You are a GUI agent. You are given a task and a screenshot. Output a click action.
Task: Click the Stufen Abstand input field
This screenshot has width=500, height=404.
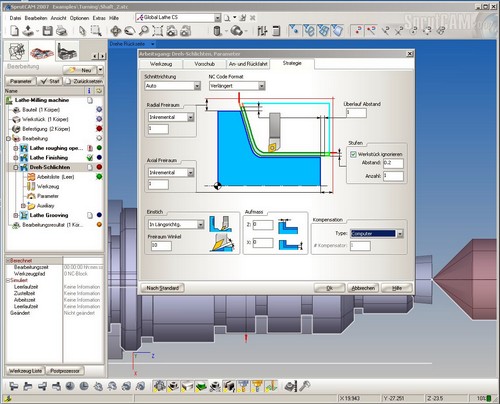pos(393,163)
